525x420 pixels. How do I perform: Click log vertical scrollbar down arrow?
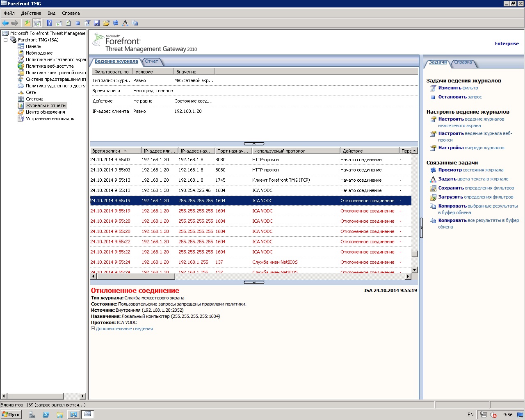pyautogui.click(x=414, y=269)
